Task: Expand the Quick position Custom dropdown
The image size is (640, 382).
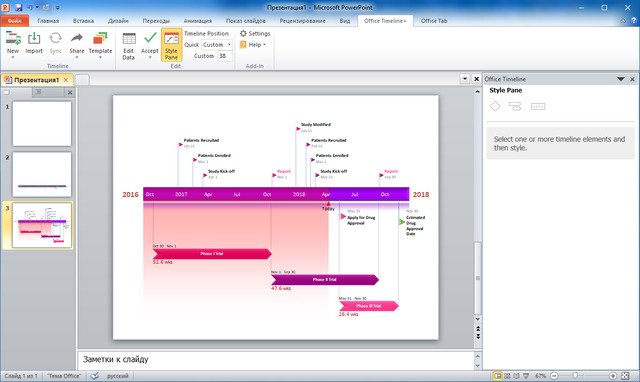Action: pyautogui.click(x=229, y=44)
